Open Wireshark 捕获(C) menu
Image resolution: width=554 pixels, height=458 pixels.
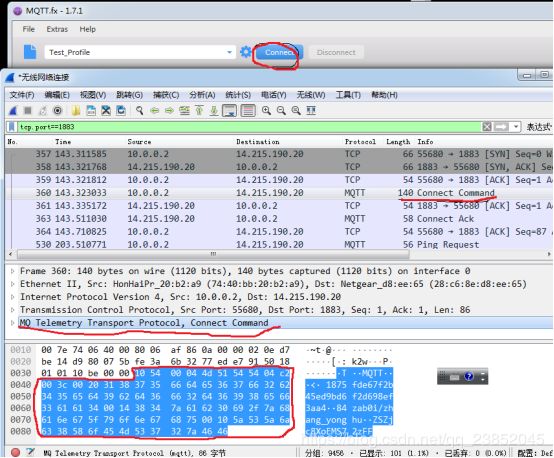(166, 95)
